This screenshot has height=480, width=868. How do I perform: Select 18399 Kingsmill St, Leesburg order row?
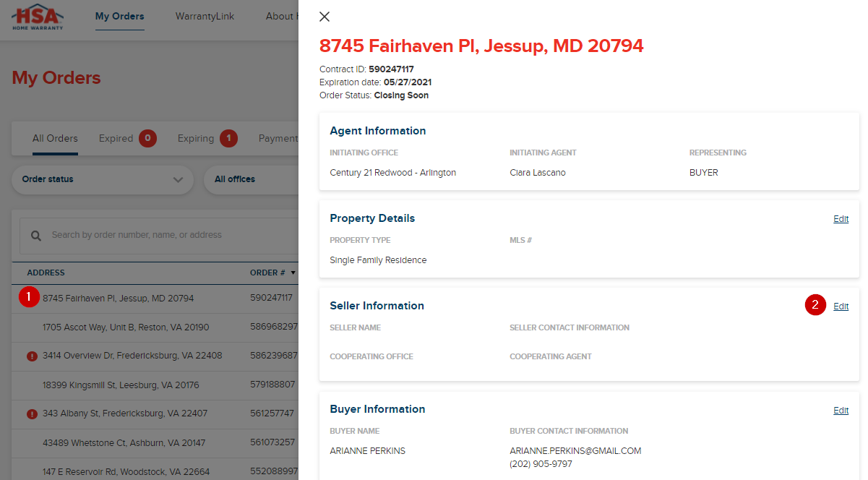[x=155, y=385]
